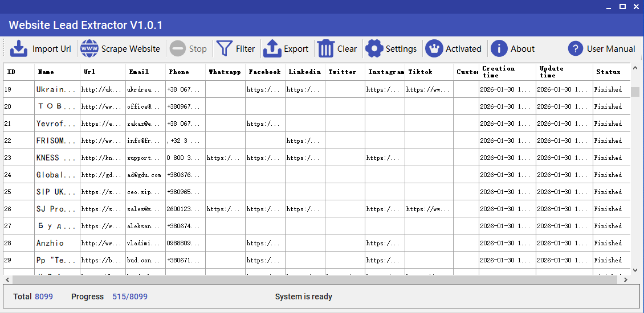Screen dimensions: 644x313
Task: Select the row with ID 23
Action: (18, 158)
